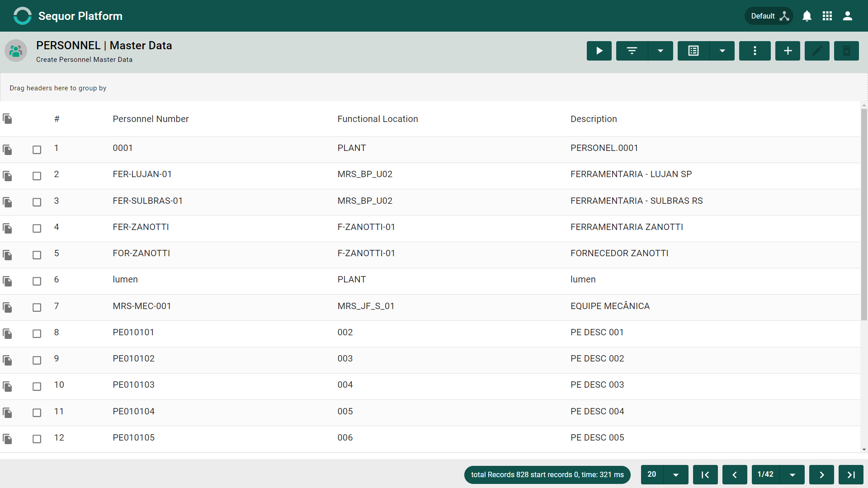Copy the PE010103 row
This screenshot has height=488, width=868.
pos(8,386)
